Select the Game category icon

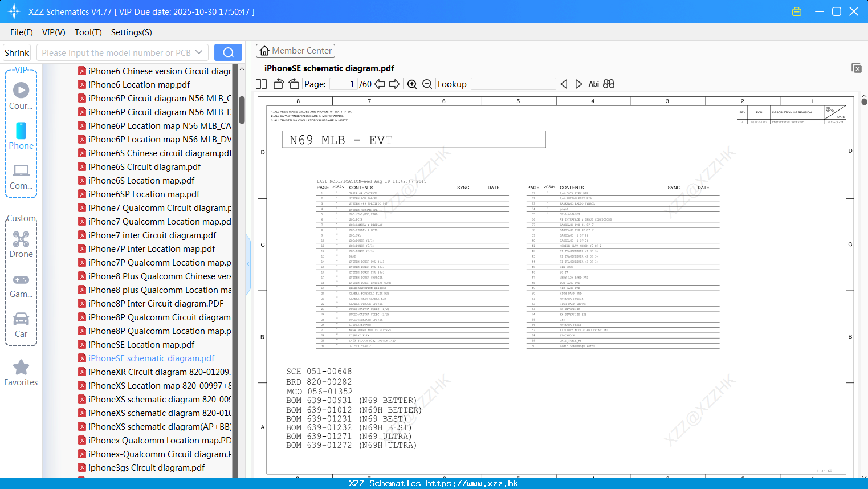pyautogui.click(x=21, y=285)
